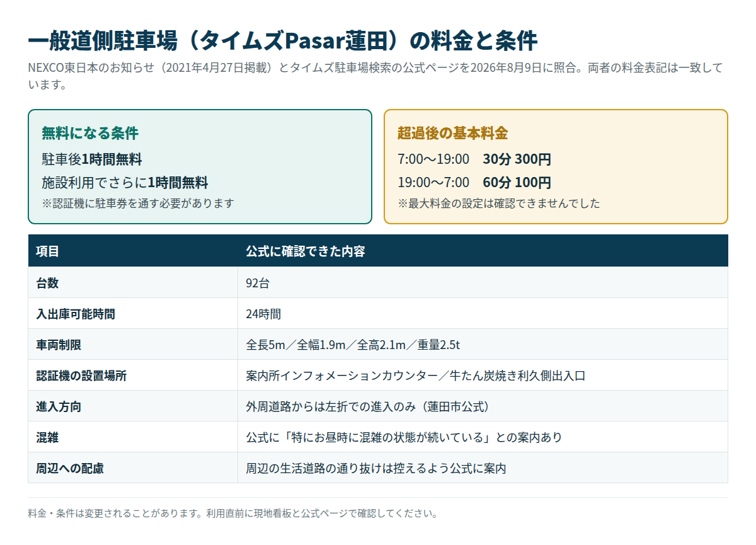Click the NEXCO東日本のお知らせ intro paragraph
This screenshot has height=545, width=756.
click(375, 76)
